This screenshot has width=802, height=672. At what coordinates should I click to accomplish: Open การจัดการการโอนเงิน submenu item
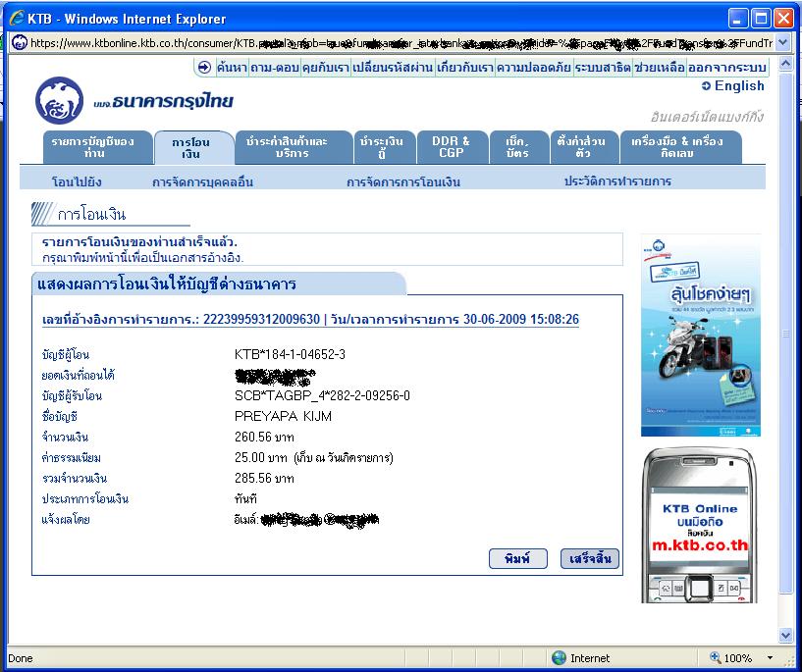tap(403, 181)
